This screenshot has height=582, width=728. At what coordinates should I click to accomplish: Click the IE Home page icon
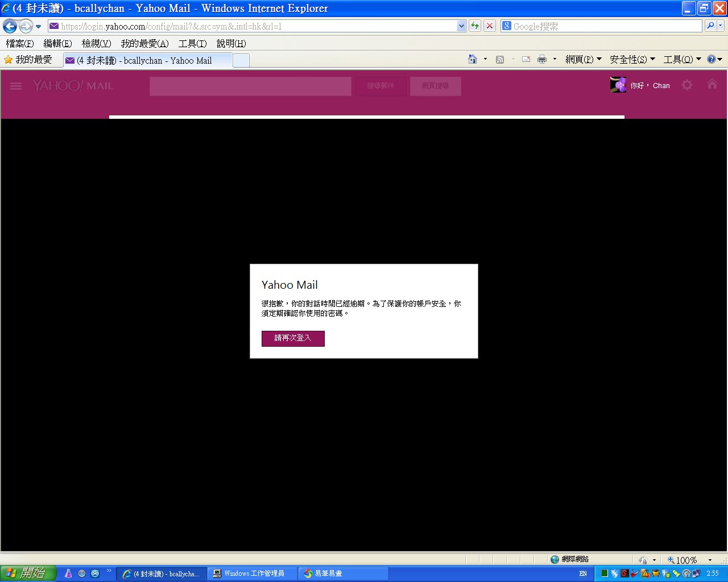(472, 60)
